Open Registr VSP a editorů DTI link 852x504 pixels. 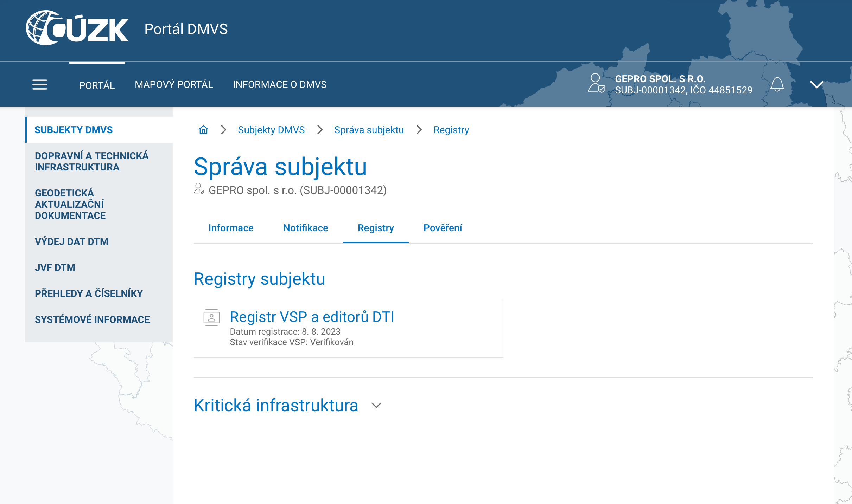point(312,317)
